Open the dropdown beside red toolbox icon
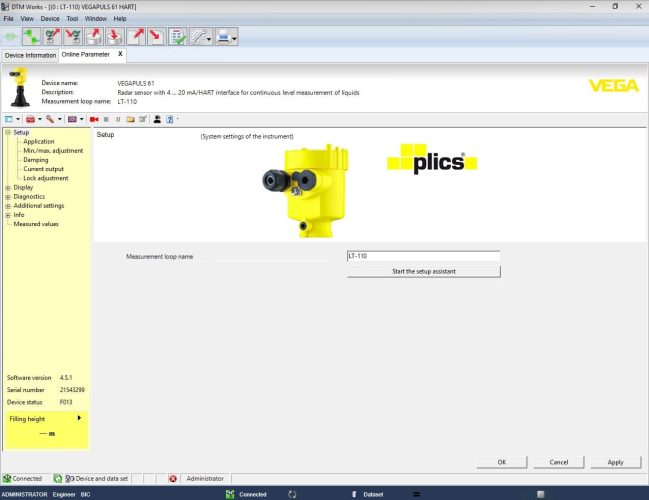 tap(40, 119)
